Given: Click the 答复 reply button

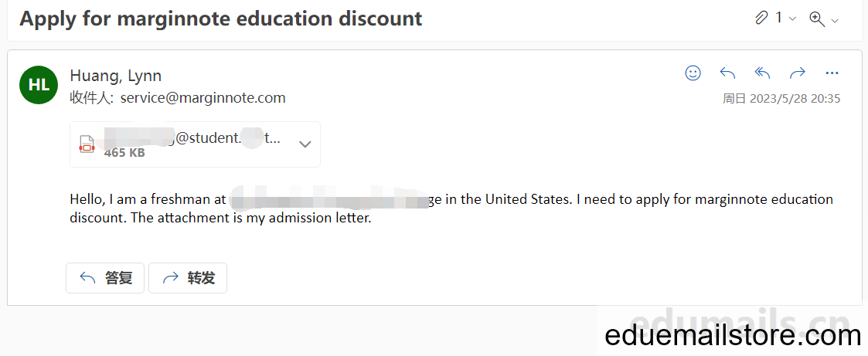Looking at the screenshot, I should click(x=105, y=277).
